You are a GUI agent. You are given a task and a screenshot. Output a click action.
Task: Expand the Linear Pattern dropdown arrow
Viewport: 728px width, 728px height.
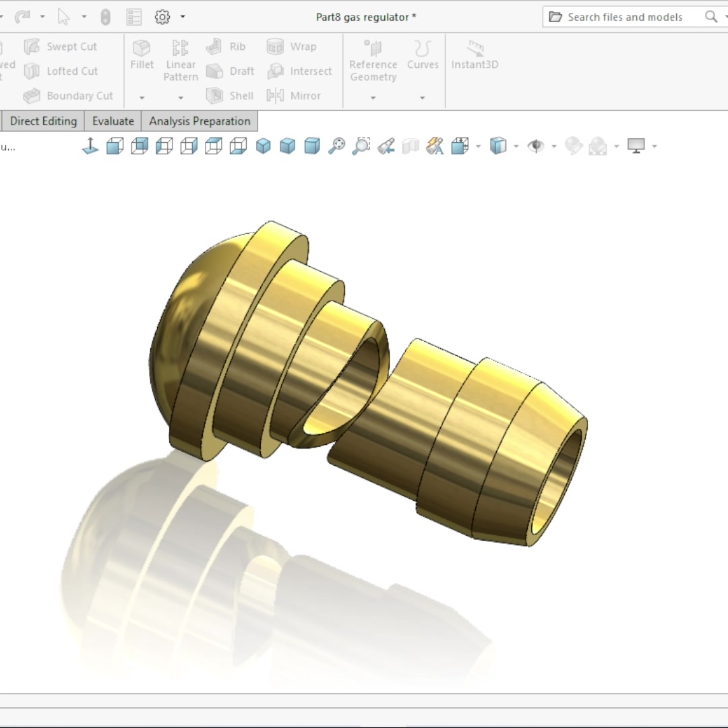181,98
